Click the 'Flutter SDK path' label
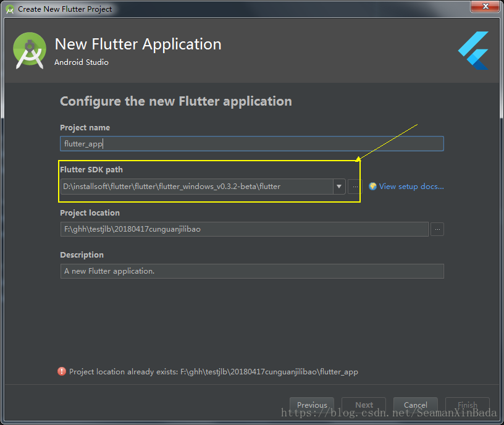This screenshot has width=504, height=425. tap(91, 169)
